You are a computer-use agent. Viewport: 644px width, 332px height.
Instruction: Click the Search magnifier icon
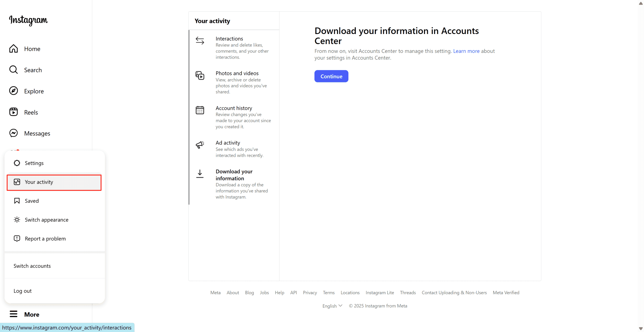point(14,70)
